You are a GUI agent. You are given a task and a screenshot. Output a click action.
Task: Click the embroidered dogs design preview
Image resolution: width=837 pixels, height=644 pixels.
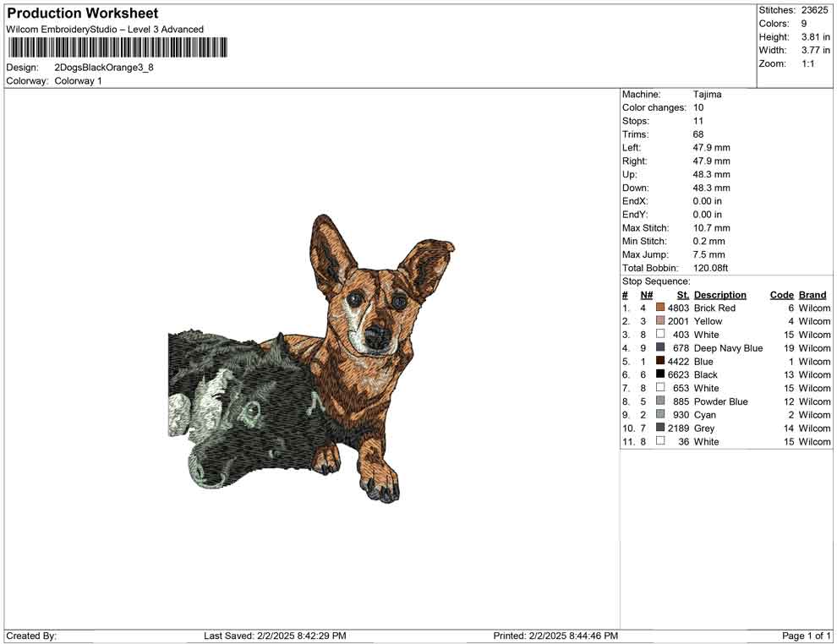(x=312, y=358)
